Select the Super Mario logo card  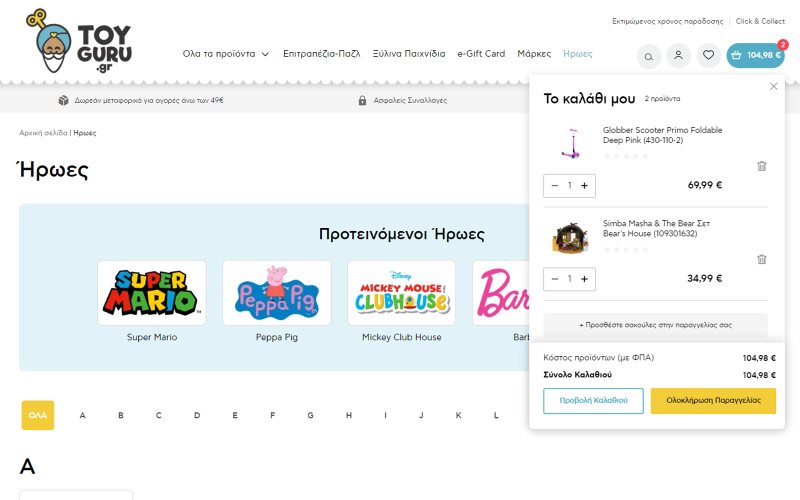152,293
